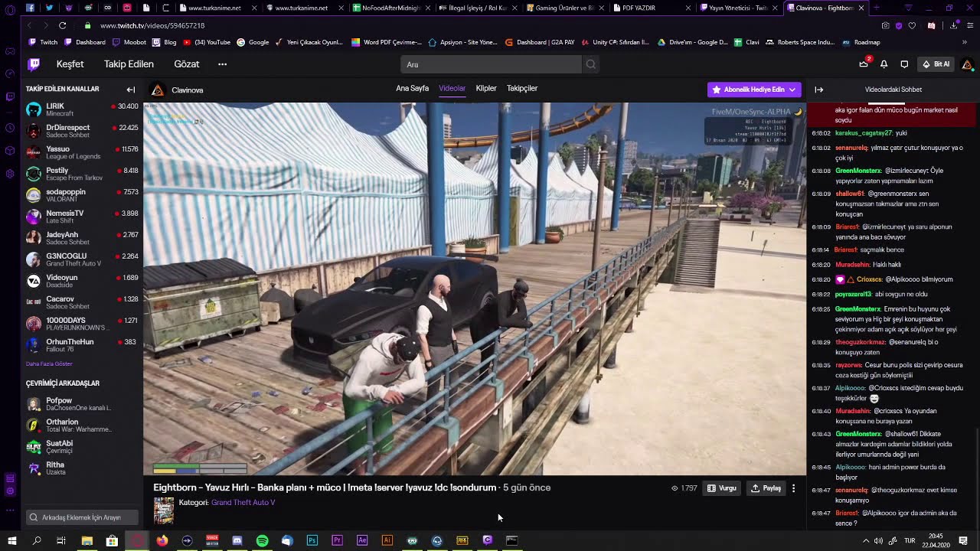Open the GTA V category box art
This screenshot has height=551, width=980.
[x=164, y=510]
